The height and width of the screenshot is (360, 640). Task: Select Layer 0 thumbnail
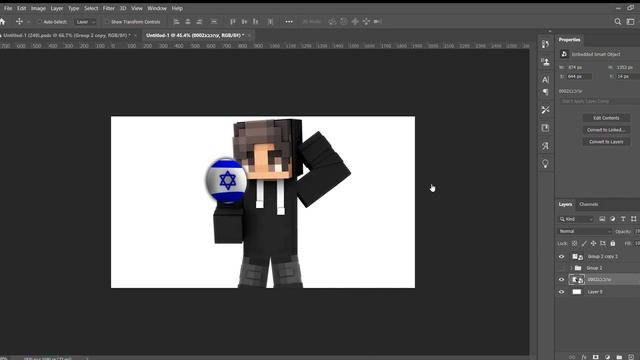point(577,292)
